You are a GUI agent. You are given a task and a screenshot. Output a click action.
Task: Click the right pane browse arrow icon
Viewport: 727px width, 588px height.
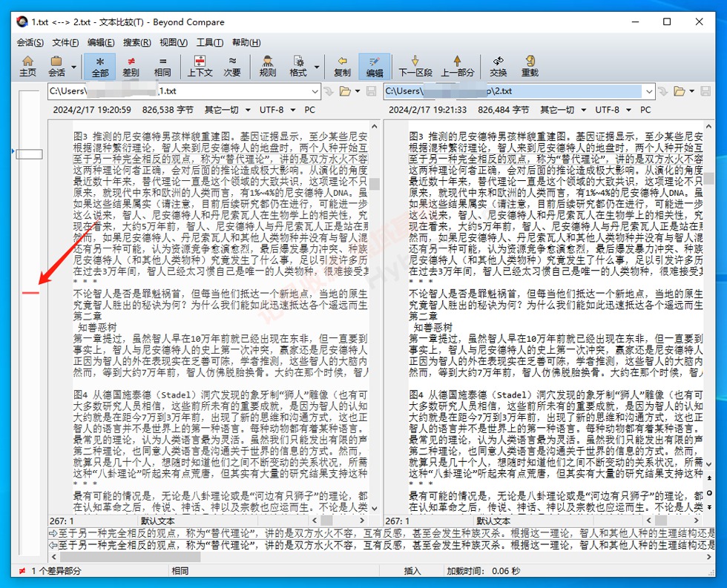662,91
